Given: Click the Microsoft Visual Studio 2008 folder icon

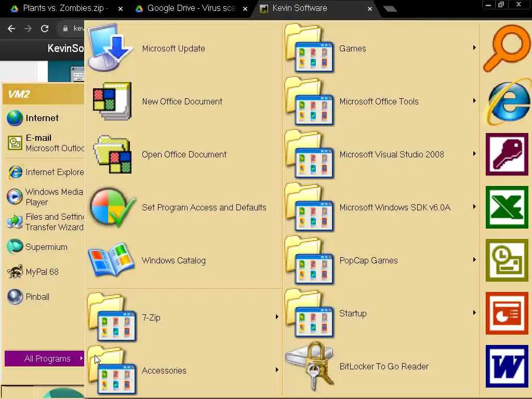Looking at the screenshot, I should point(310,154).
